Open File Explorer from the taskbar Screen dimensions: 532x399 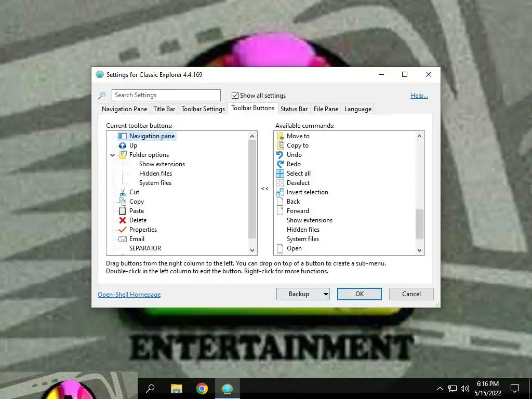pos(176,389)
